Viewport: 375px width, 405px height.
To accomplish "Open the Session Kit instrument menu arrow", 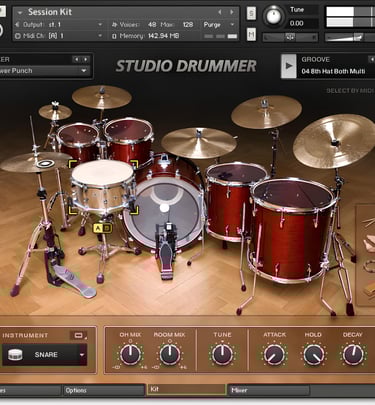I will point(20,13).
